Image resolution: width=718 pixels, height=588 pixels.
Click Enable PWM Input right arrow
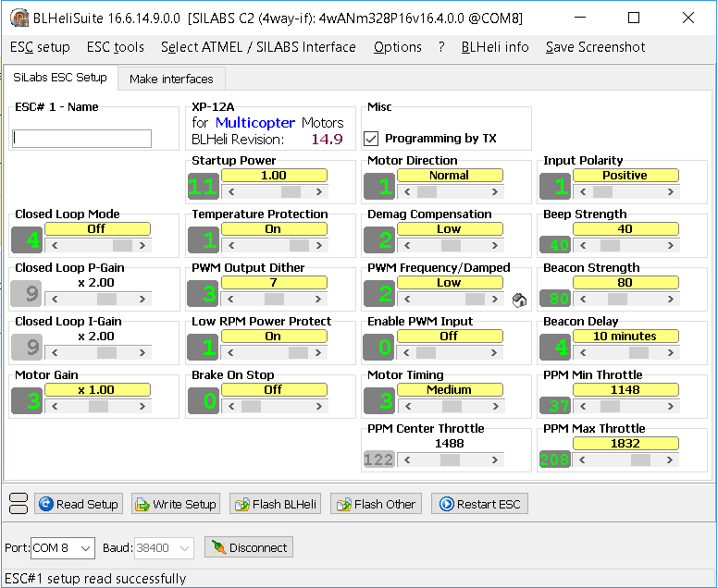click(x=494, y=353)
